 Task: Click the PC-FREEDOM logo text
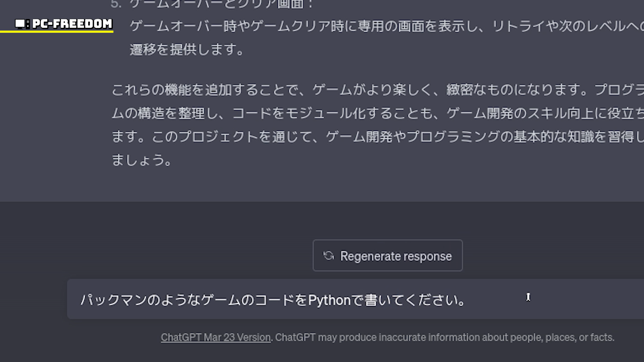tap(72, 24)
